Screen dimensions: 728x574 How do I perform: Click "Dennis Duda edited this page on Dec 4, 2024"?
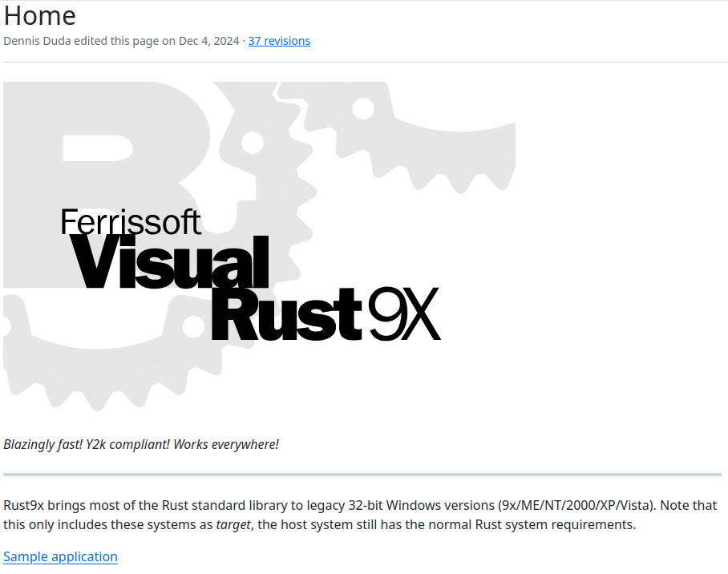pos(121,41)
